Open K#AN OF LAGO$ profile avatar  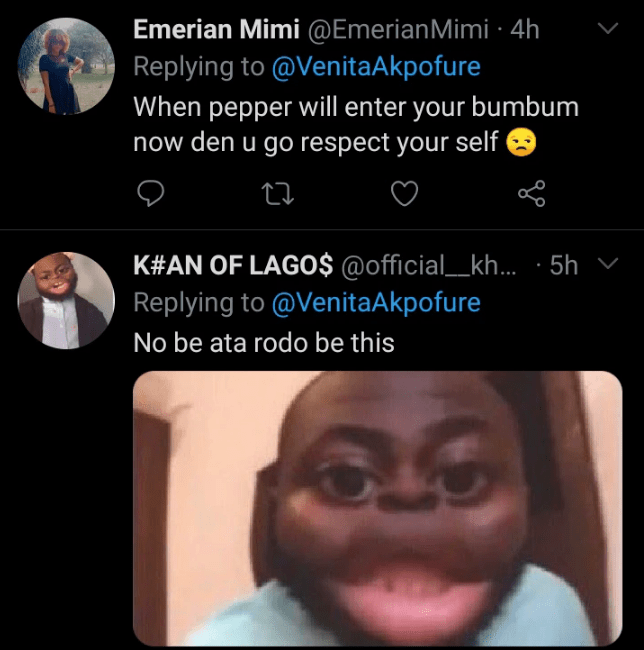click(67, 300)
